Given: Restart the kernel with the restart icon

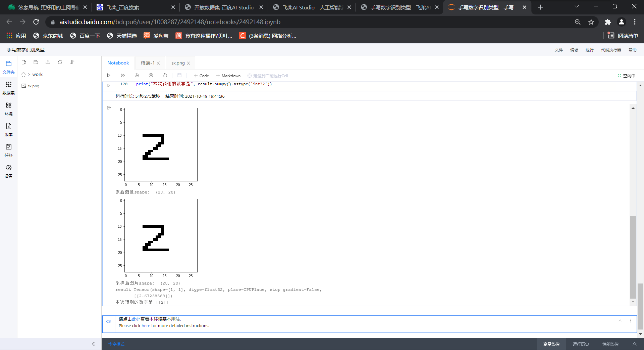Looking at the screenshot, I should coord(165,75).
